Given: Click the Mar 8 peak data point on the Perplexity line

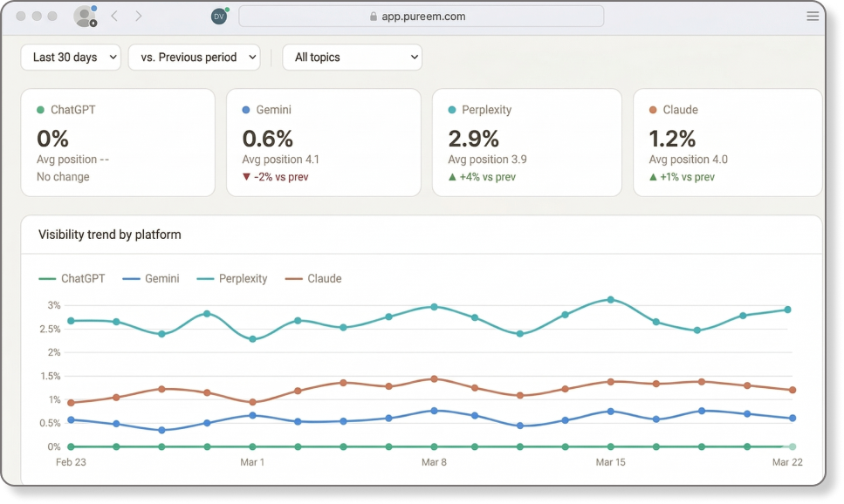Looking at the screenshot, I should 434,306.
